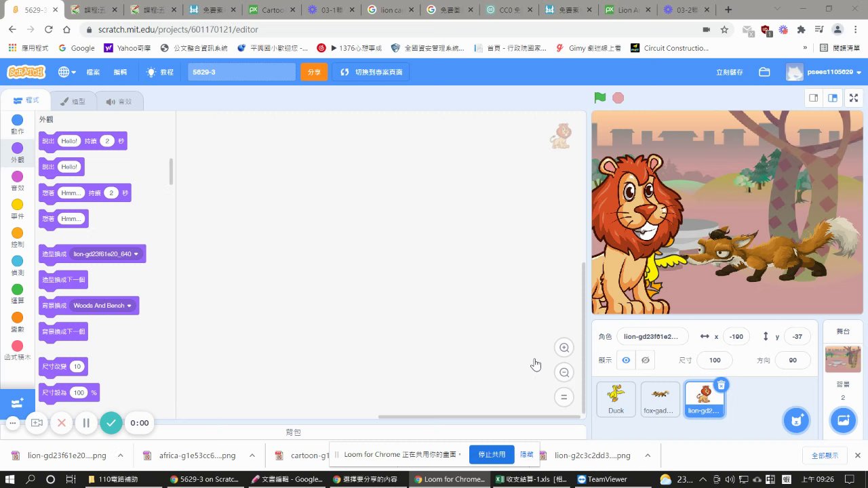The height and width of the screenshot is (488, 868).
Task: Select the 運算 operators category
Action: [18, 294]
